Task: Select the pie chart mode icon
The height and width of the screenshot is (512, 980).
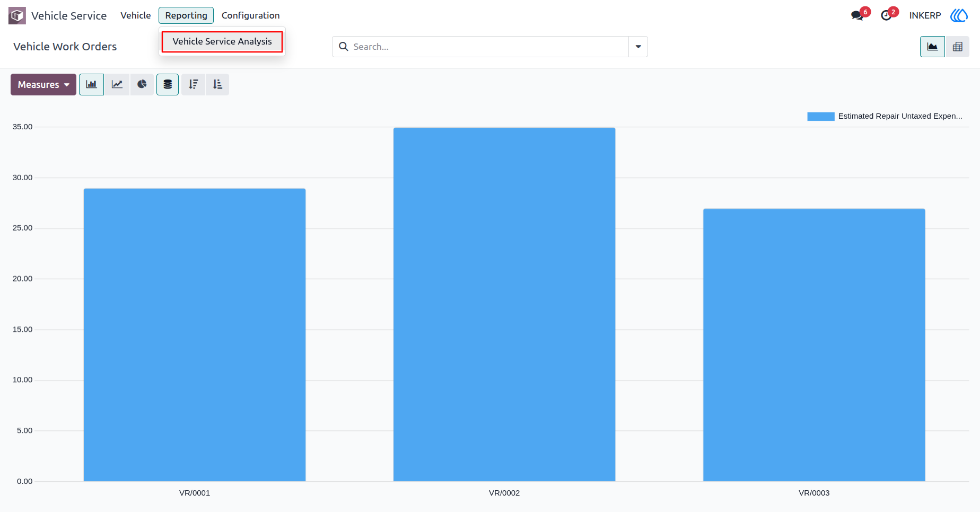Action: [x=142, y=84]
